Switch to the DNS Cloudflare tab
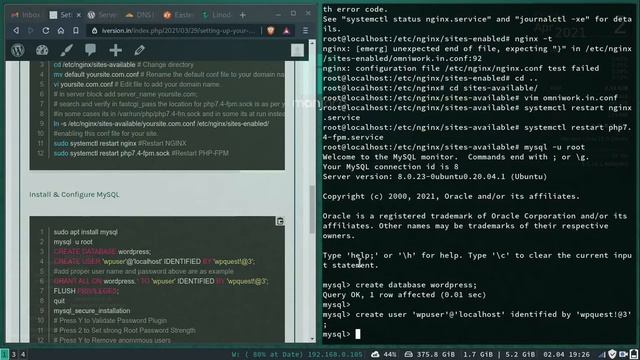This screenshot has height=360, width=640. pyautogui.click(x=140, y=15)
